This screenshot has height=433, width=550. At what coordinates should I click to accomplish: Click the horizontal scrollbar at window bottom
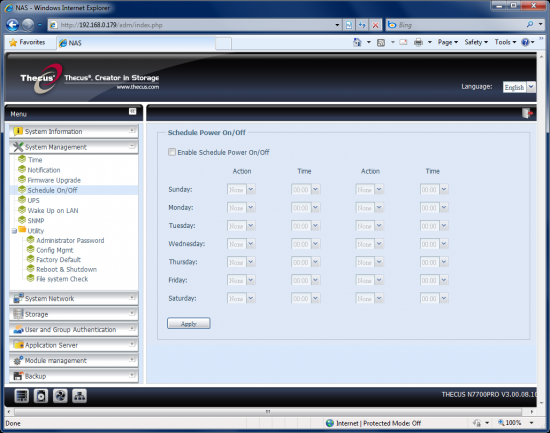pos(268,411)
